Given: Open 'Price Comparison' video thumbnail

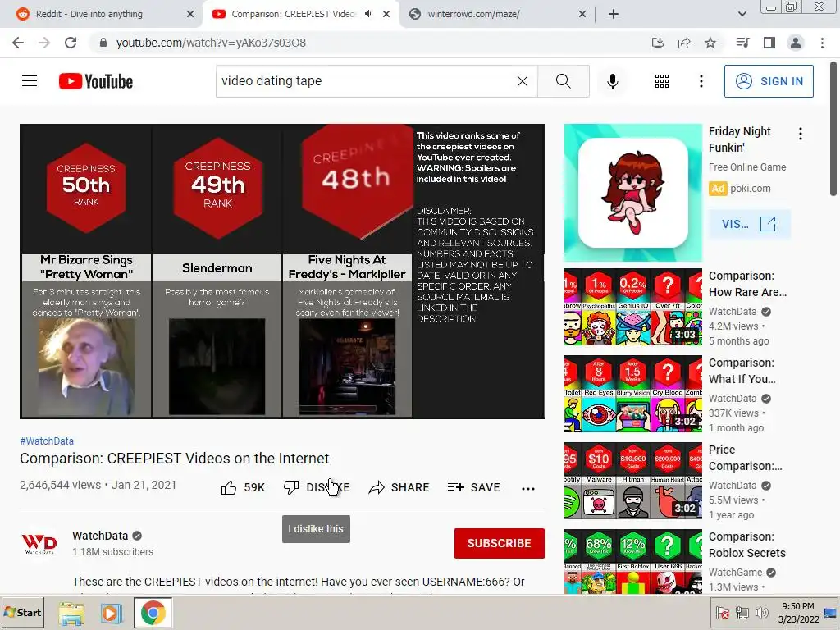Looking at the screenshot, I should pos(632,481).
